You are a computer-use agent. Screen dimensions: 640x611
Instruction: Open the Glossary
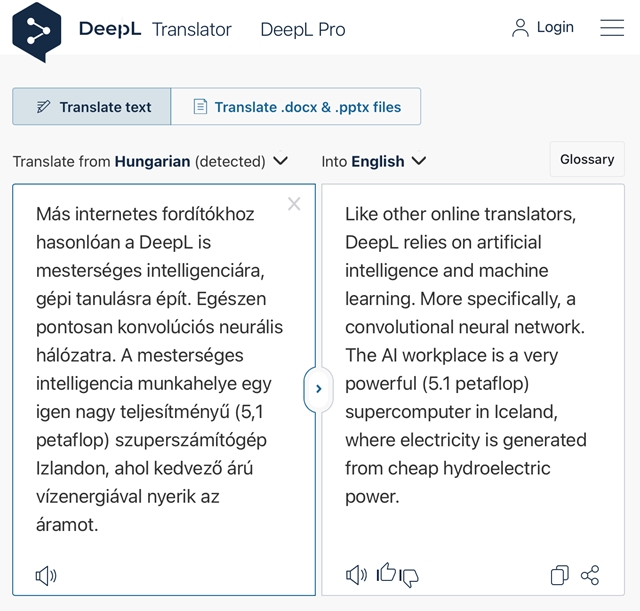(x=587, y=159)
